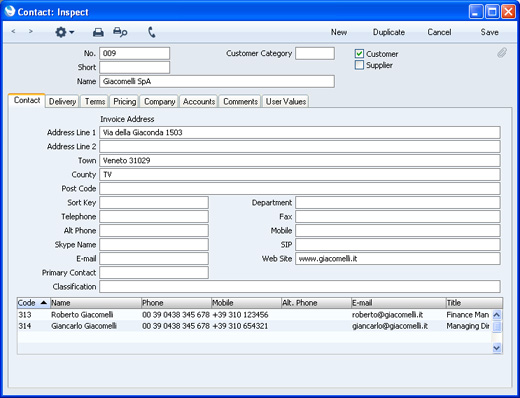The height and width of the screenshot is (398, 520).
Task: Click the Alt. Phone column header
Action: [x=316, y=303]
